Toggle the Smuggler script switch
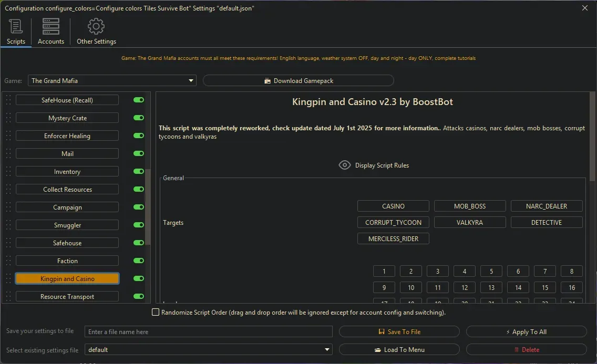This screenshot has height=364, width=597. tap(139, 225)
